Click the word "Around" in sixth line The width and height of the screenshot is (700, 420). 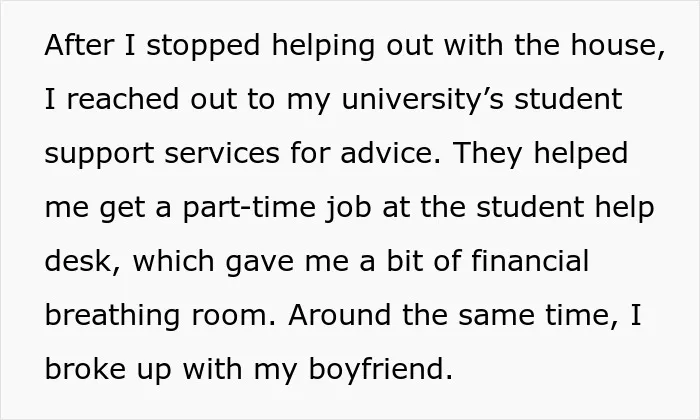[x=339, y=315]
